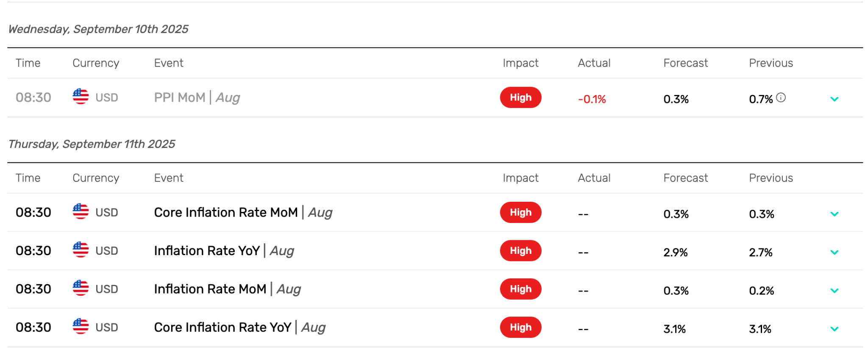Click the flag beside Core Inflation Rate MoM
868x348 pixels.
click(x=81, y=212)
